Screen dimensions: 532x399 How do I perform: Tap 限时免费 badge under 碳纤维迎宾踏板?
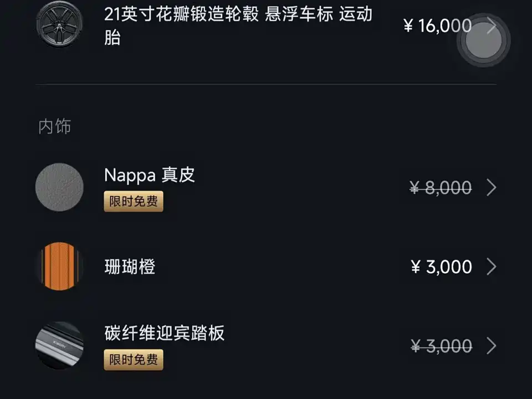pyautogui.click(x=134, y=360)
